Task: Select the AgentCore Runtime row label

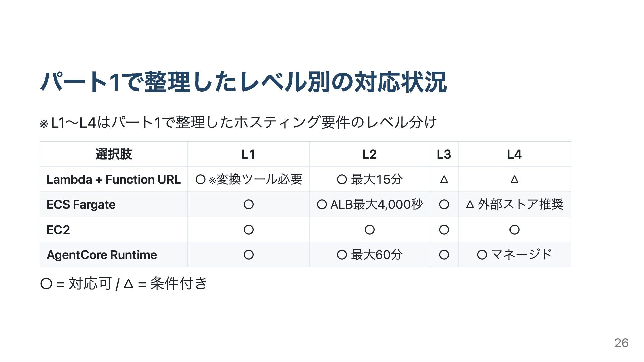Action: [x=102, y=255]
